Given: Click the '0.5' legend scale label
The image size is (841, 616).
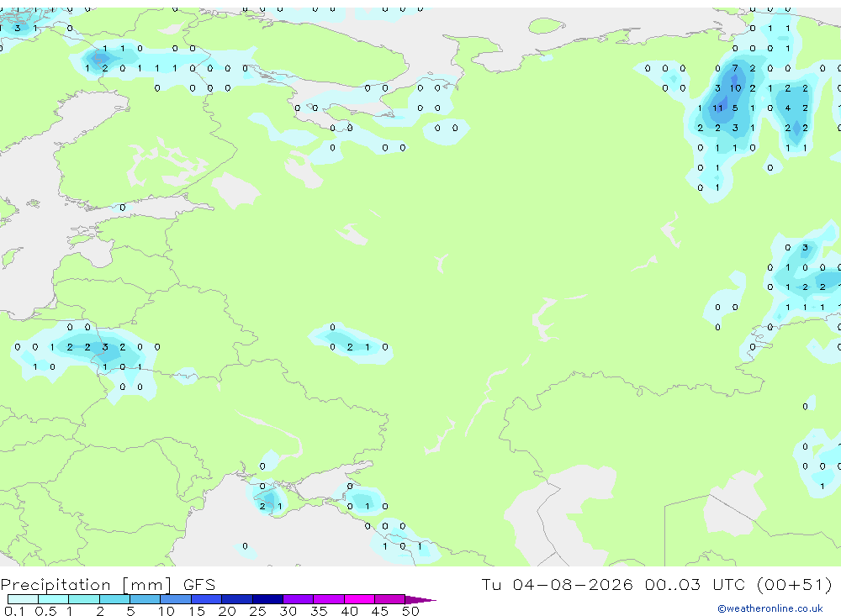Looking at the screenshot, I should pos(45,611).
